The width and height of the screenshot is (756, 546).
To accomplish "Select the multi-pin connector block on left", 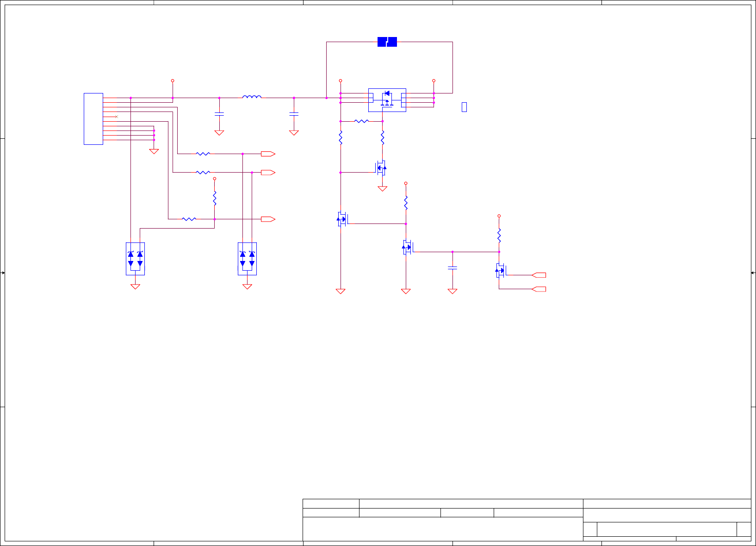I will point(93,119).
